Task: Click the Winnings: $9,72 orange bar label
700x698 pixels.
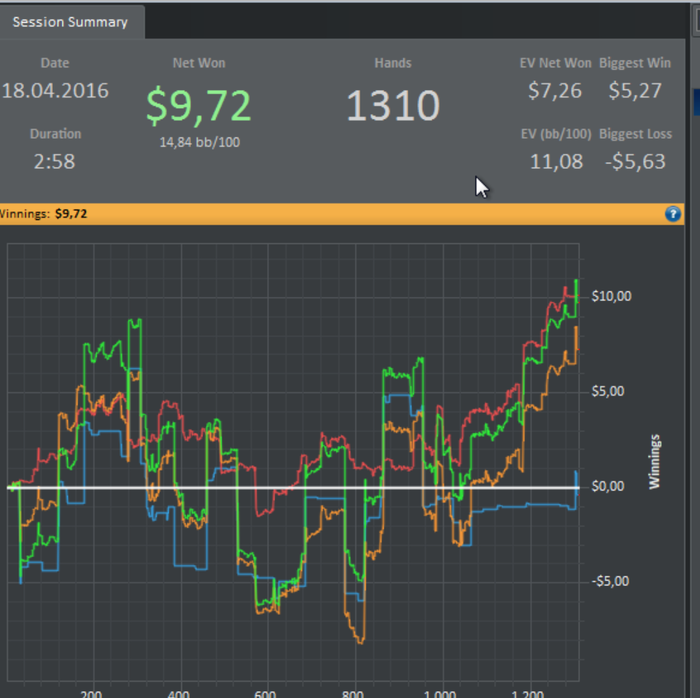Action: [x=43, y=214]
